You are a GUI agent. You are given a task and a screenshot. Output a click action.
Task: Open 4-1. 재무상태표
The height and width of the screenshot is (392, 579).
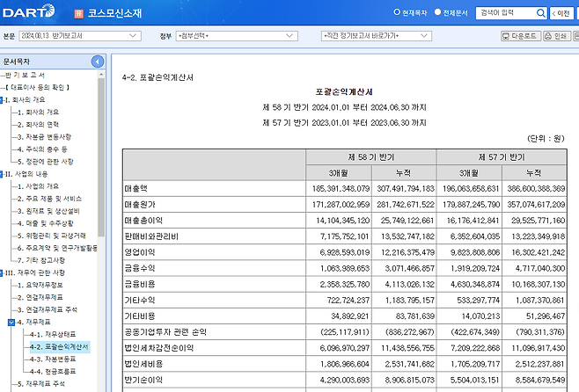53,335
